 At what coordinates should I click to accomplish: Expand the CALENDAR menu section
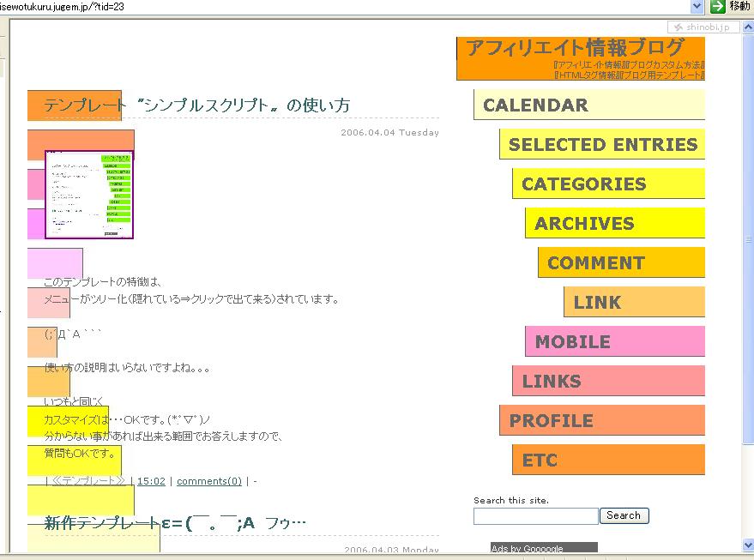tap(589, 105)
